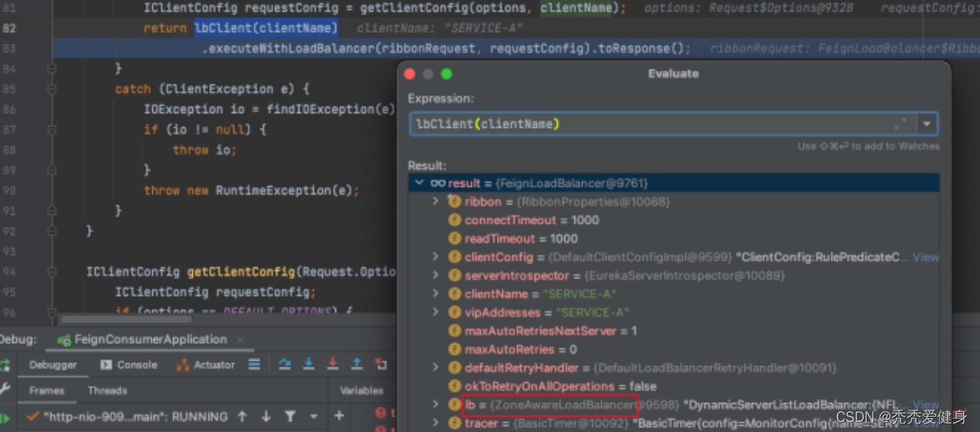This screenshot has height=432, width=980.
Task: Click the Step Out debugger icon
Action: 356,365
